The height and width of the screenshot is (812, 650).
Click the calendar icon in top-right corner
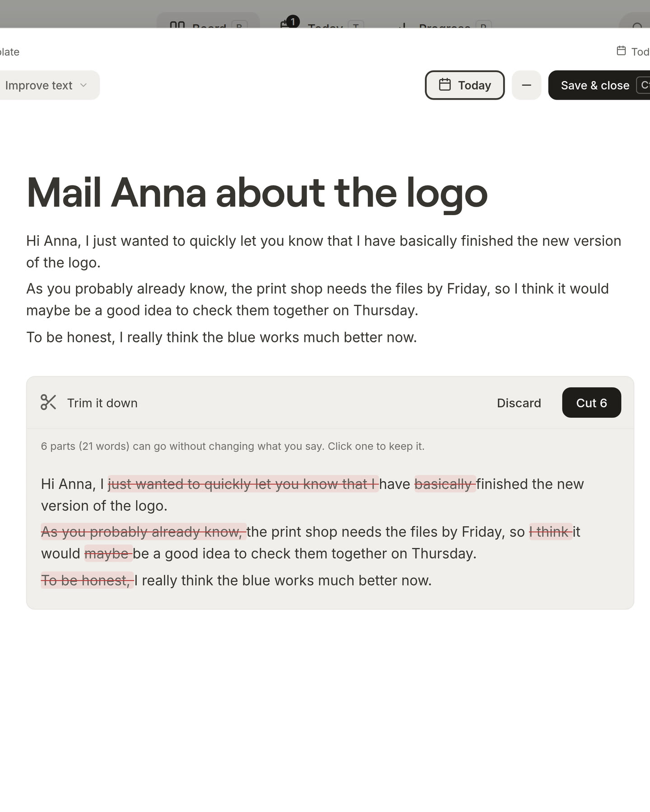tap(621, 51)
